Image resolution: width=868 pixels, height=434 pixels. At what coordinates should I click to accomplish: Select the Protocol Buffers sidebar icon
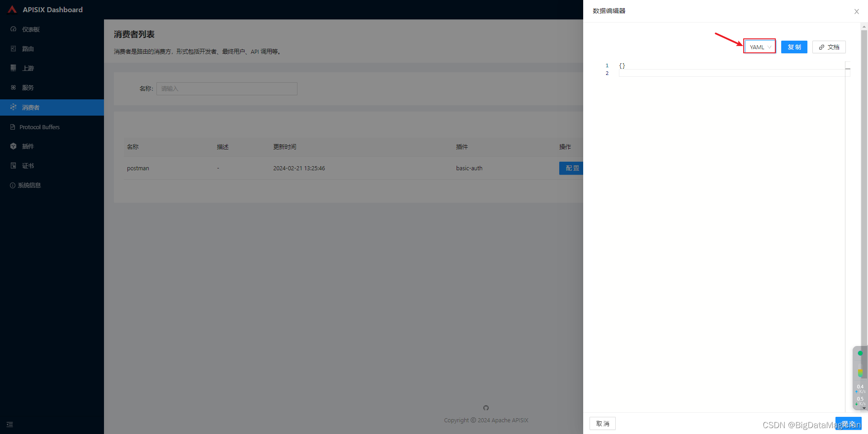(x=13, y=126)
